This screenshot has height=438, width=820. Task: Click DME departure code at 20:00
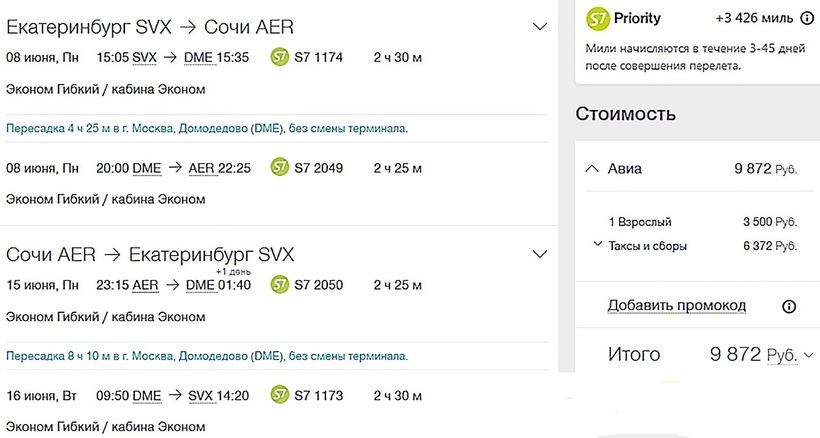146,168
